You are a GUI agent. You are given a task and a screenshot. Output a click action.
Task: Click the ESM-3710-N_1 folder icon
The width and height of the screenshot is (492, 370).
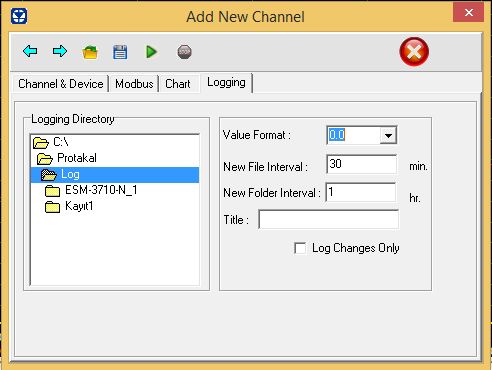coord(52,191)
